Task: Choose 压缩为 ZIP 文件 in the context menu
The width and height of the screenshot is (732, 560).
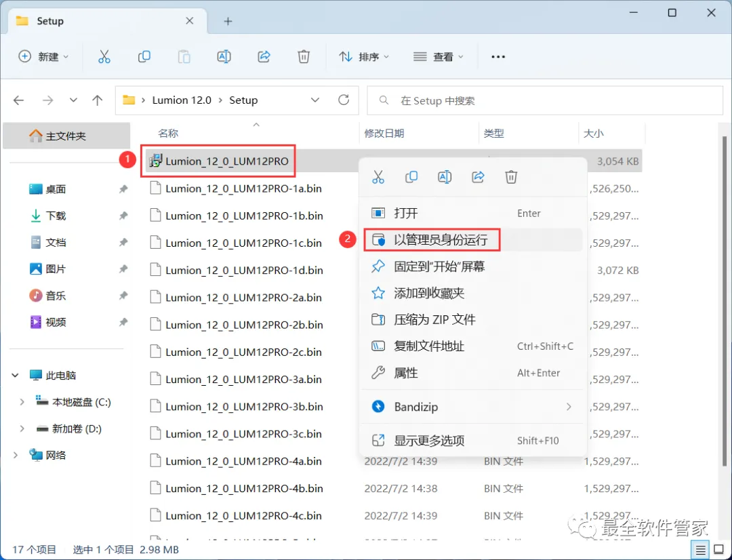Action: [472, 320]
